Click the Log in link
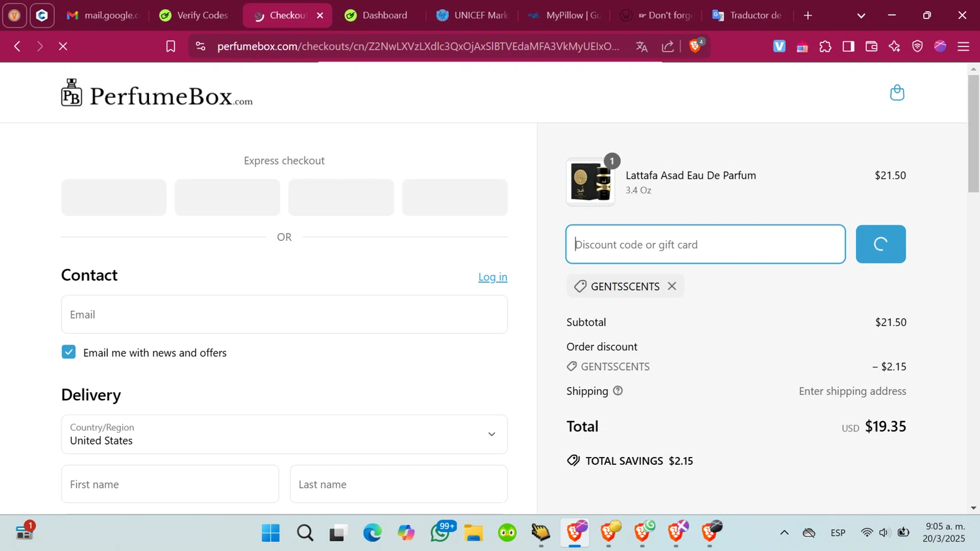The image size is (980, 551). pyautogui.click(x=493, y=277)
